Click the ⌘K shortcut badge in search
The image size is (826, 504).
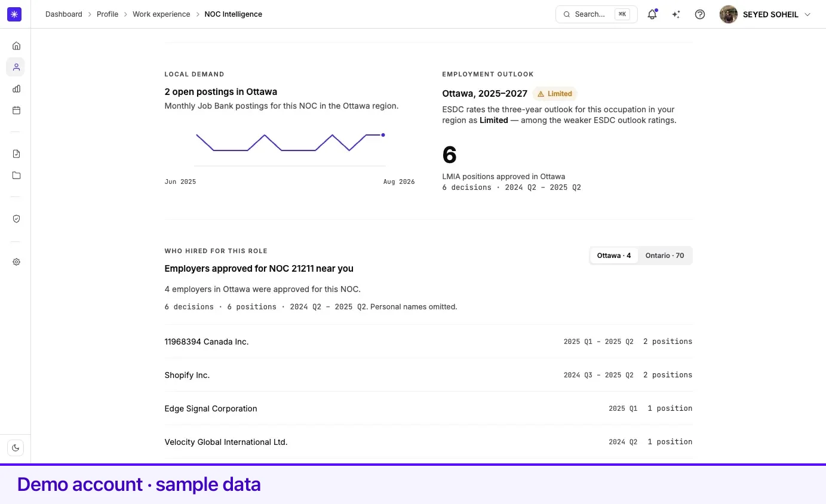coord(622,14)
